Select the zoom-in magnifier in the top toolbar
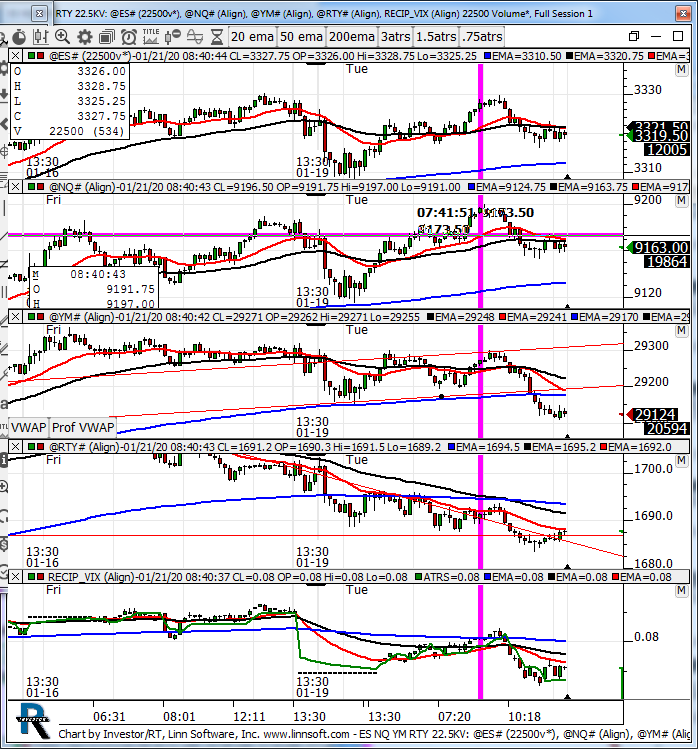The image size is (698, 749). pos(63,37)
